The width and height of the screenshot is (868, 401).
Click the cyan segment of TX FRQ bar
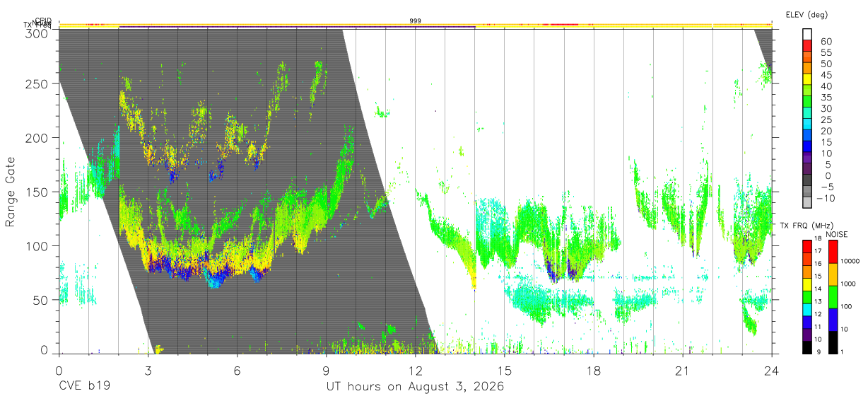(x=807, y=309)
